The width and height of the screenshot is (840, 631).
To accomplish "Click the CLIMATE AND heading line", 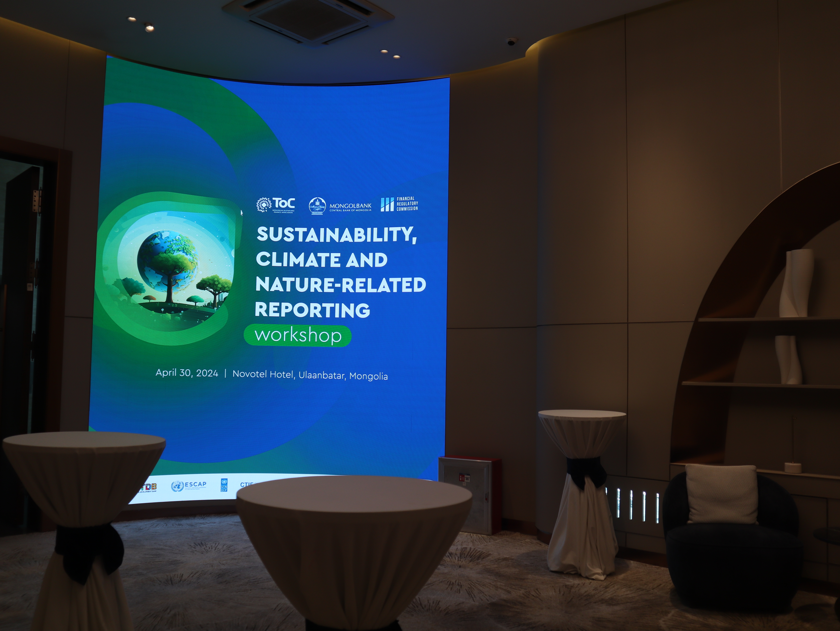I will (x=322, y=260).
